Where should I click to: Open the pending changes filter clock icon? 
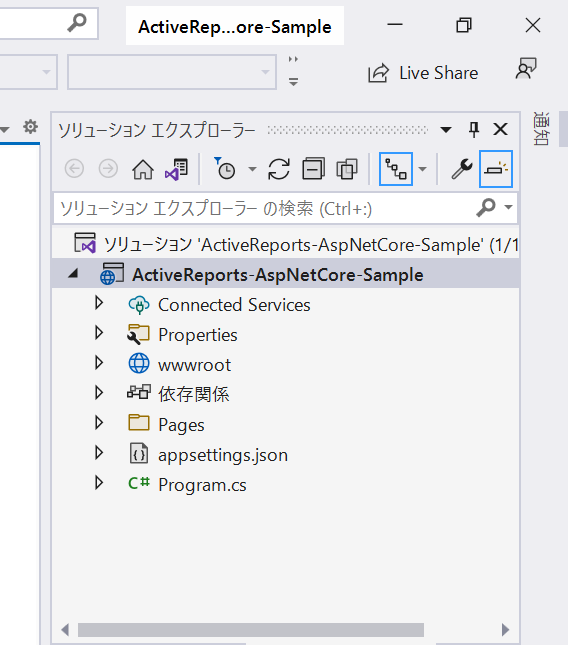(225, 168)
